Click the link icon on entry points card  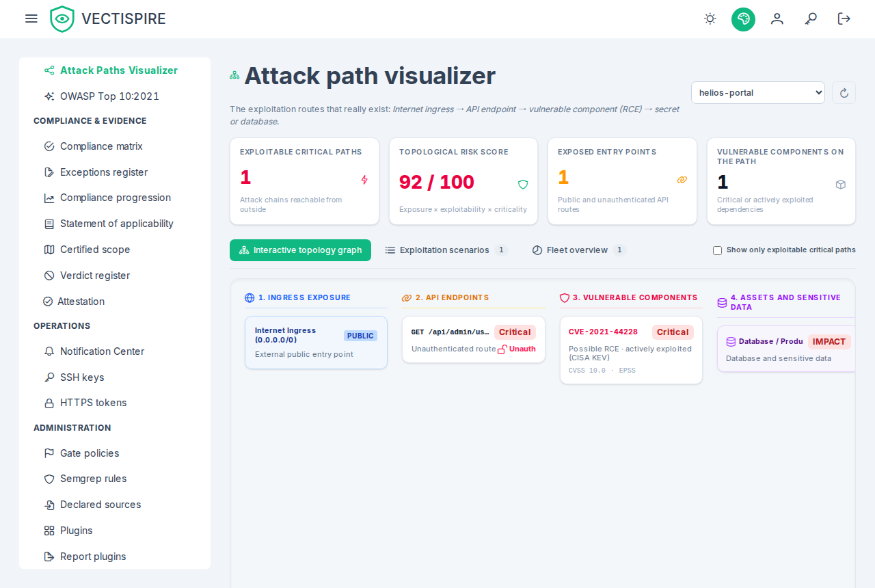click(x=682, y=180)
